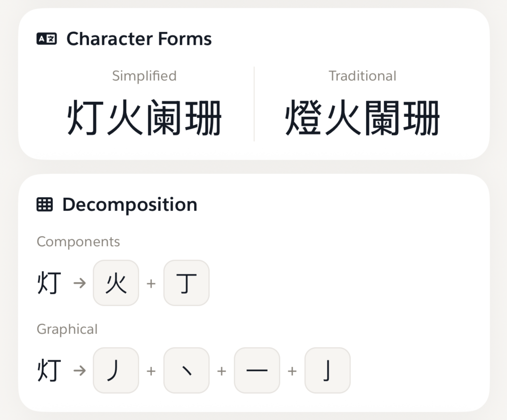Click the divider between Simplified and Traditional
The width and height of the screenshot is (507, 420).
pyautogui.click(x=254, y=103)
